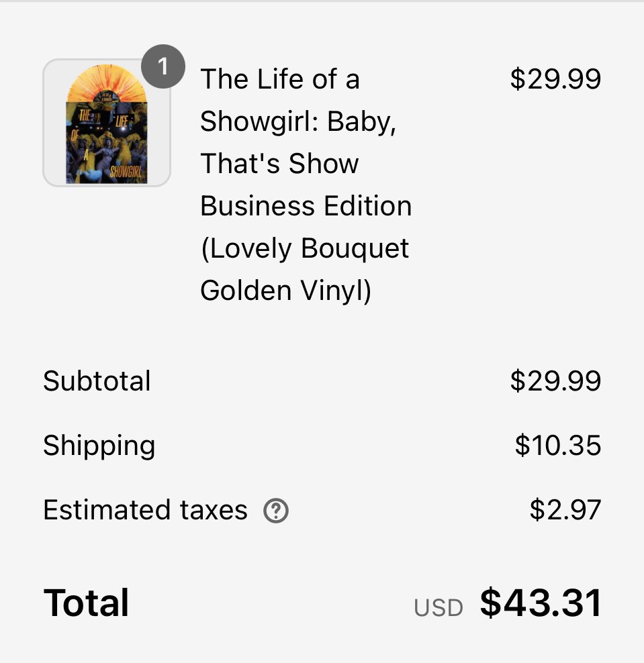Click the That's Show title line
The image size is (644, 663).
point(279,164)
